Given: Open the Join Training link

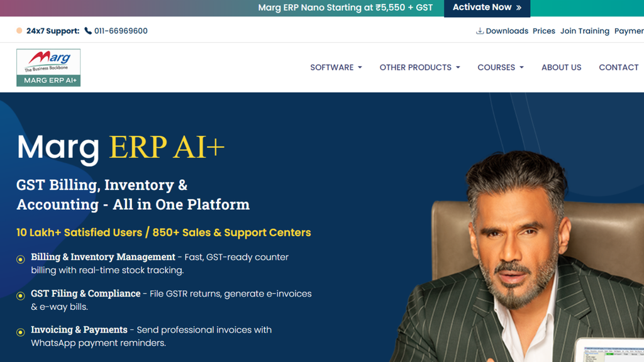Looking at the screenshot, I should point(584,31).
